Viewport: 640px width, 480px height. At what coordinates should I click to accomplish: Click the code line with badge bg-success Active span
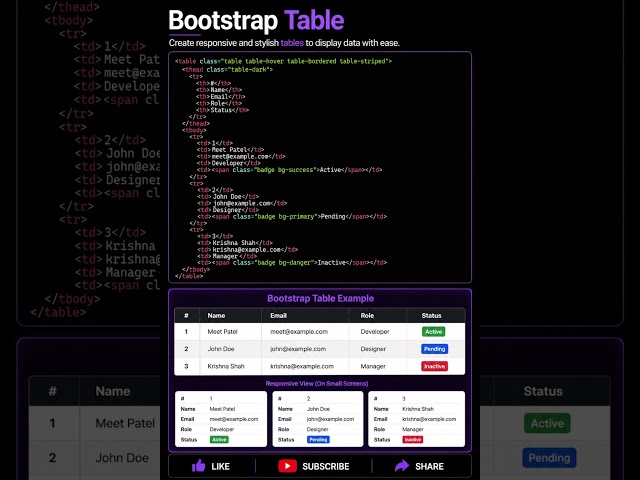tap(289, 170)
